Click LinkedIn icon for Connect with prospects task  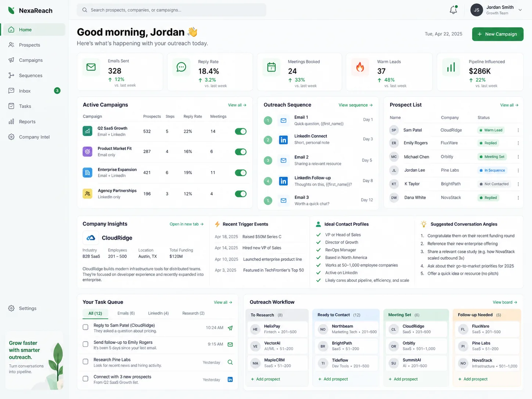[x=230, y=380]
